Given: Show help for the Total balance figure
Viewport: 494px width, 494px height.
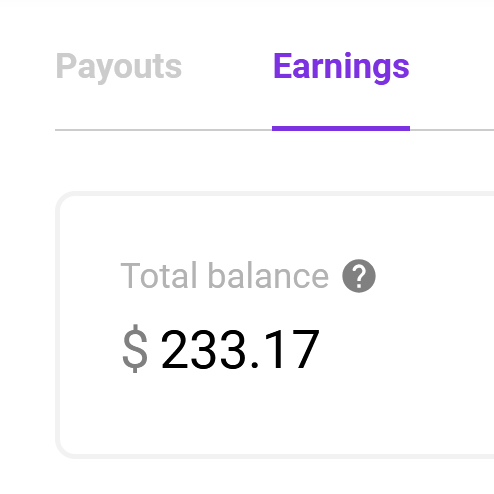Looking at the screenshot, I should point(359,276).
